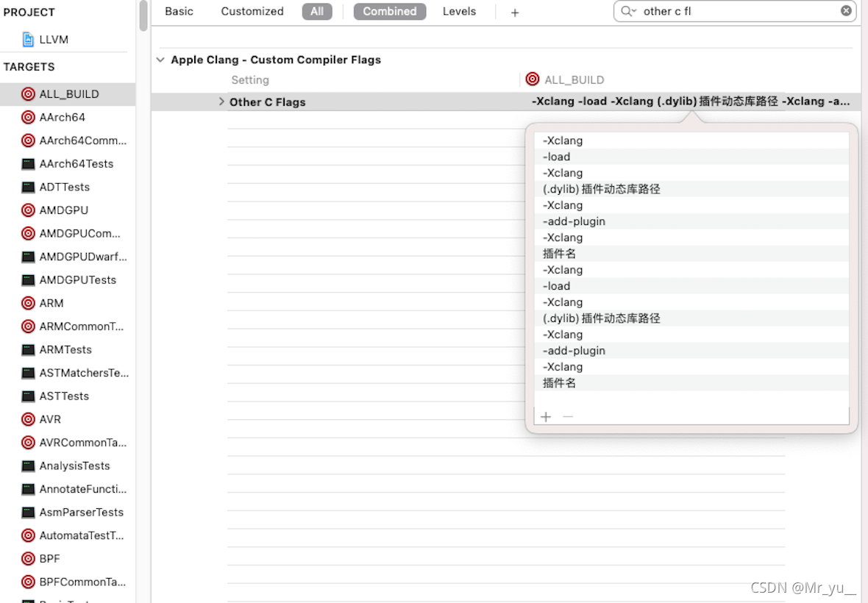Click the AMDGPUTests executable icon
The image size is (868, 603).
pyautogui.click(x=28, y=280)
